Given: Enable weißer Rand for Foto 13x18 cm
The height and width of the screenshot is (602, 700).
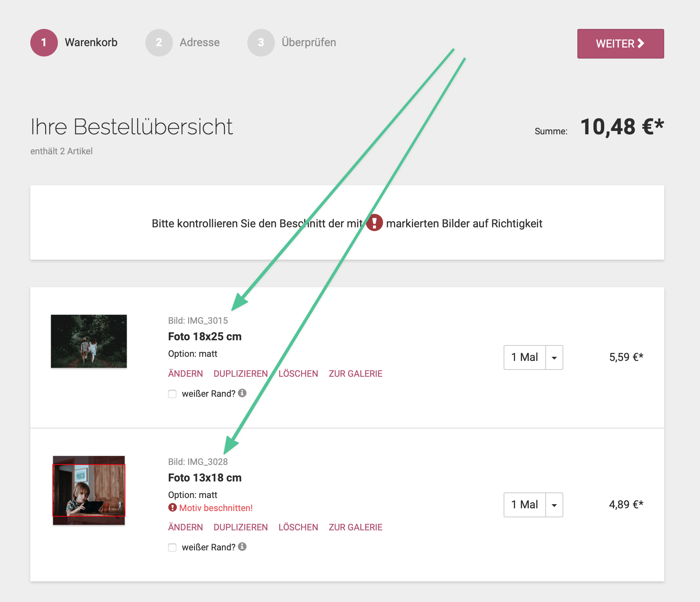Looking at the screenshot, I should (x=172, y=547).
